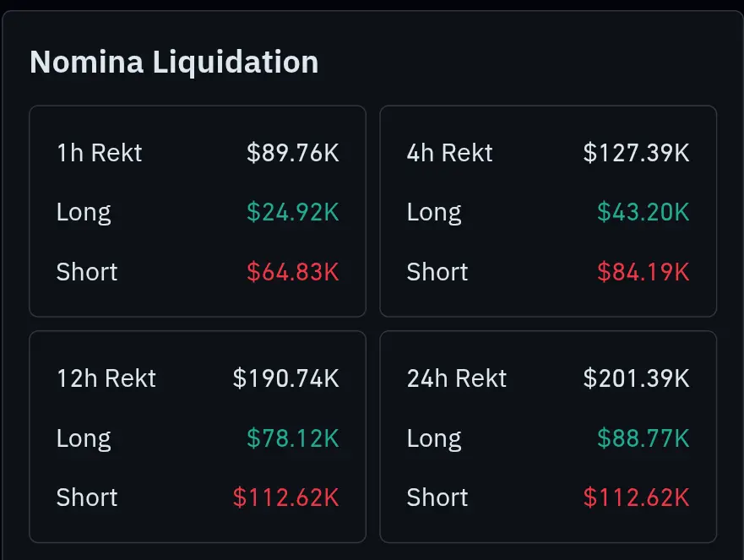The image size is (744, 560).
Task: Click the Long label in 1h card
Action: tap(84, 212)
